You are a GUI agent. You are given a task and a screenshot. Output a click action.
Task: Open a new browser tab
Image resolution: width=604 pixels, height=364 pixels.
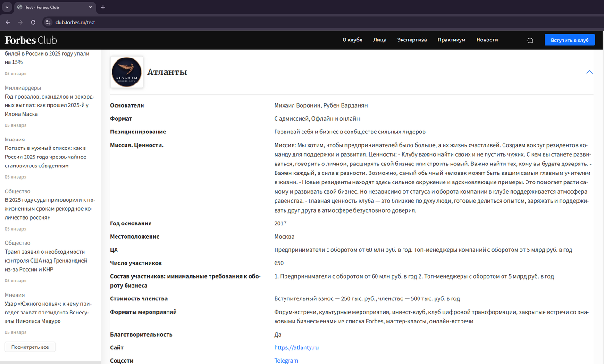pyautogui.click(x=103, y=7)
